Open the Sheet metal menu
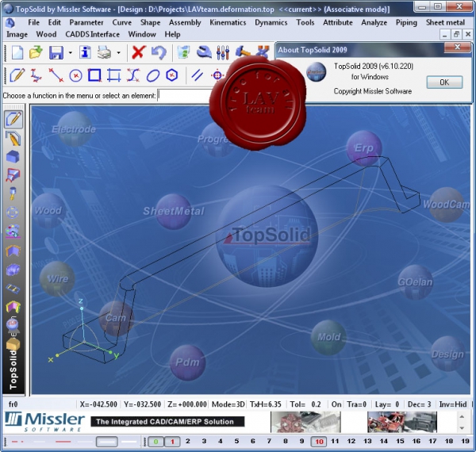 445,22
